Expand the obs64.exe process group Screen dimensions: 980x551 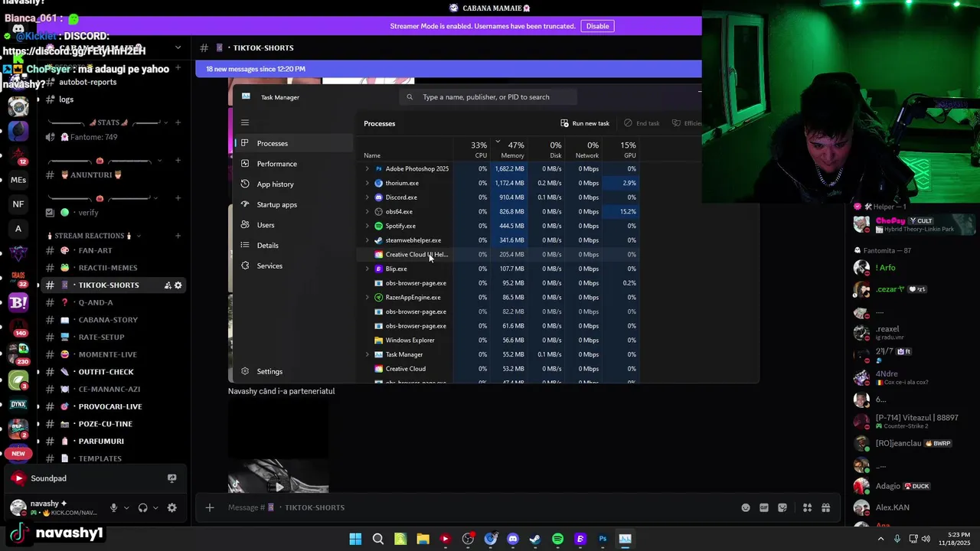(x=367, y=211)
